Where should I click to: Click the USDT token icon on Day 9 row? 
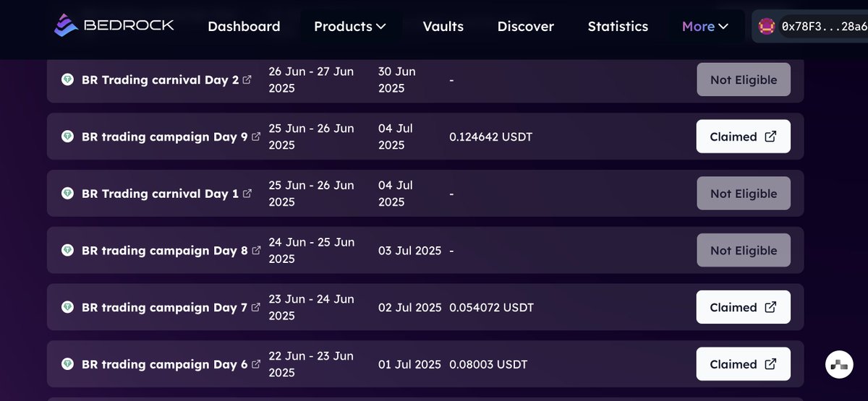click(x=67, y=137)
